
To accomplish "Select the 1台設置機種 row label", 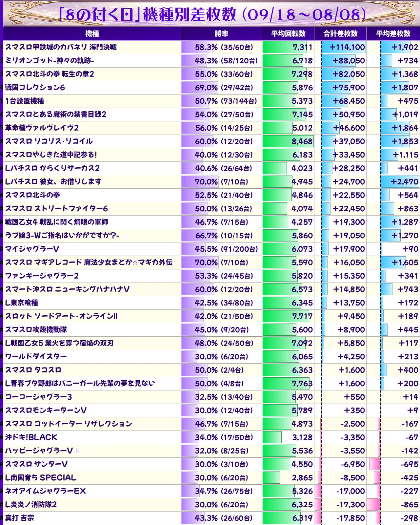I will pos(25,101).
